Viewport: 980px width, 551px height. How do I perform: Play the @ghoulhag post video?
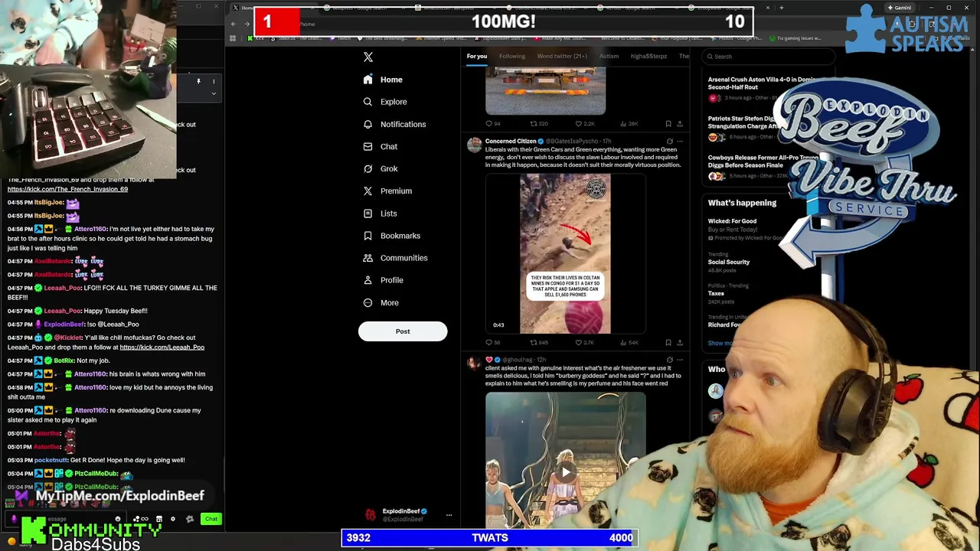click(x=565, y=472)
